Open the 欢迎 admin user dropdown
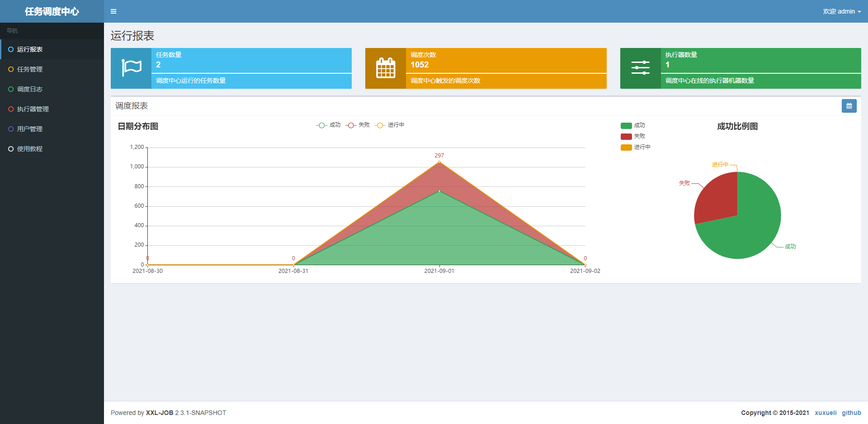868x424 pixels. click(x=842, y=11)
